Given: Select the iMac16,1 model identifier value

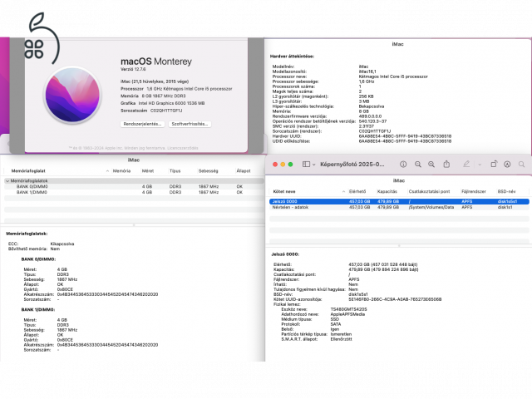Looking at the screenshot, I should (x=367, y=71).
